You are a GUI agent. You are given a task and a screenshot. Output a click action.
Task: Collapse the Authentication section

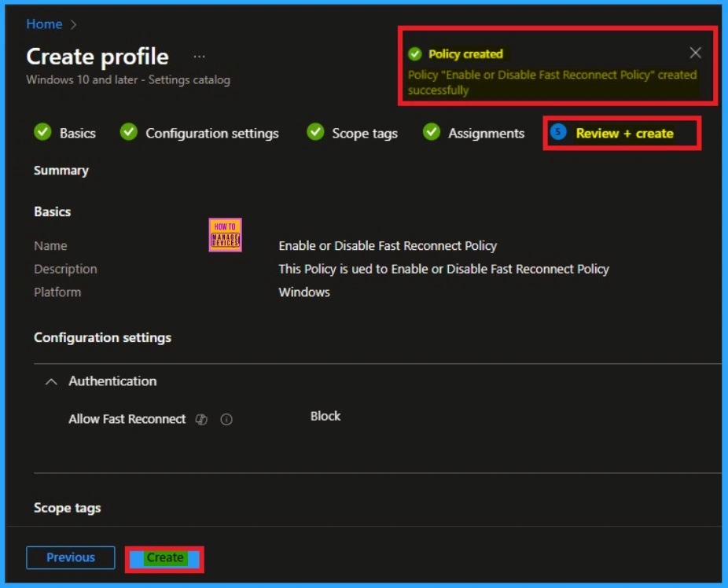click(x=51, y=382)
